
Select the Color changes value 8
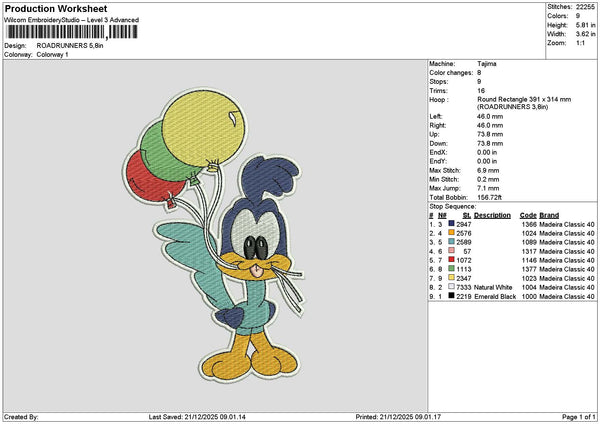(x=479, y=73)
